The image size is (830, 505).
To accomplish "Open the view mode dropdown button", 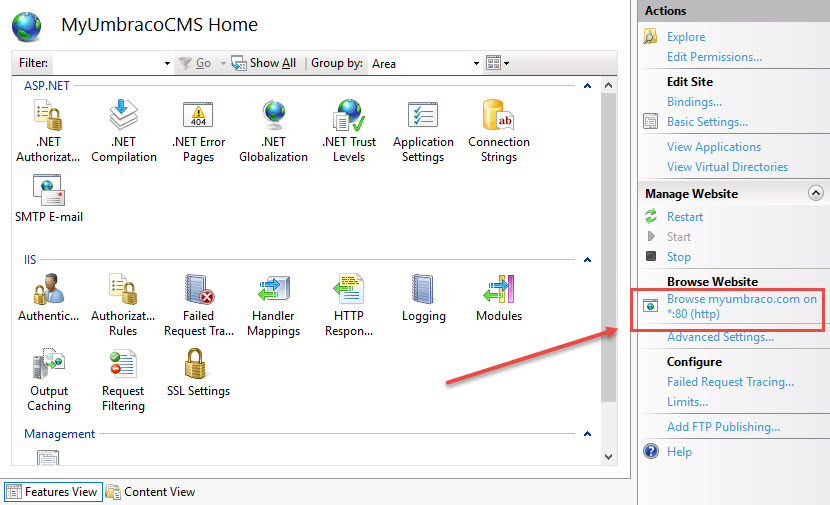I will (498, 63).
